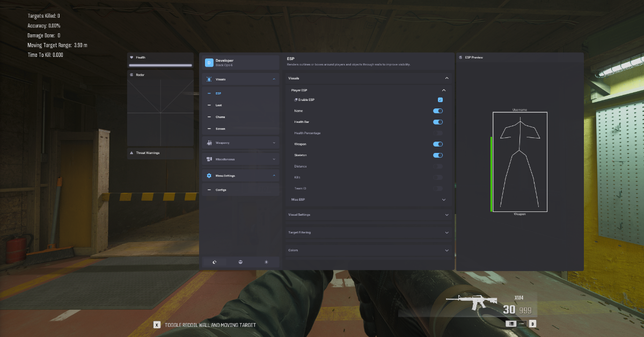Click the Developer profile avatar icon

click(209, 63)
